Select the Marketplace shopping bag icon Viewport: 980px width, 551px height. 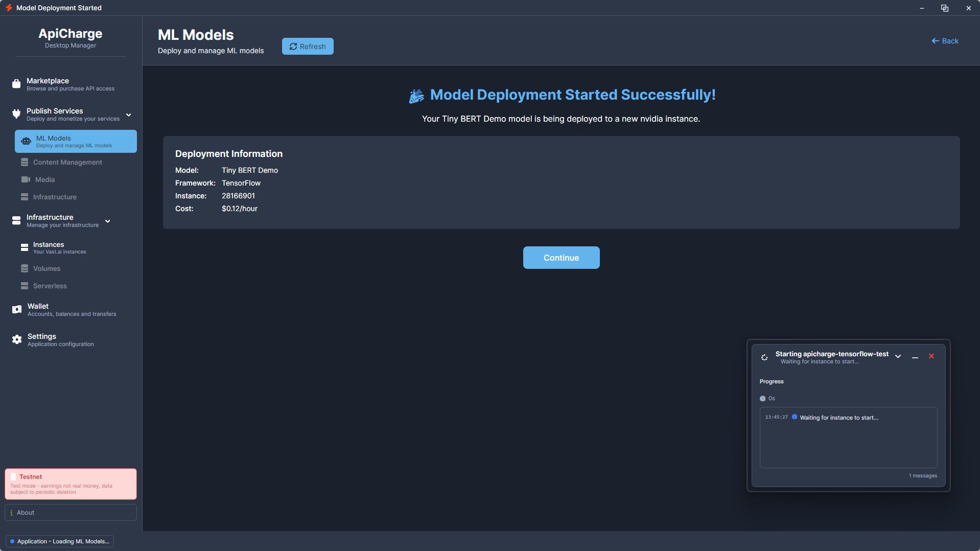16,84
